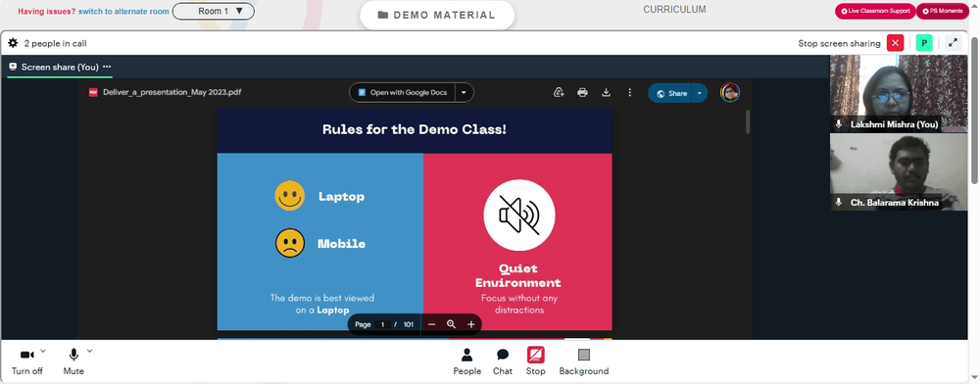Open Screen share tab options menu
This screenshot has height=384, width=980.
tap(107, 67)
